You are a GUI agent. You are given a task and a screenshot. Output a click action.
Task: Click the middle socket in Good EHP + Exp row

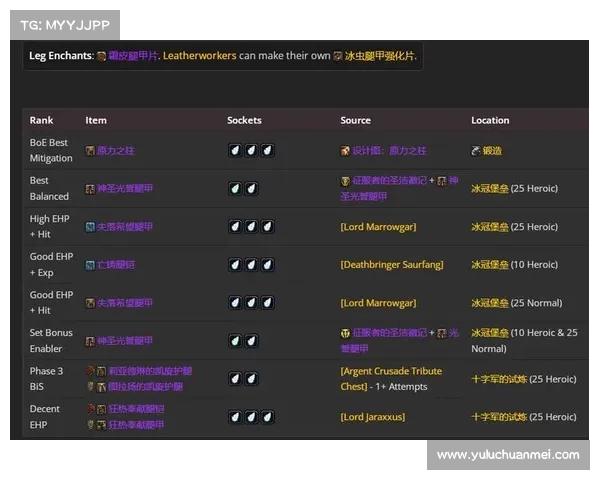(251, 264)
